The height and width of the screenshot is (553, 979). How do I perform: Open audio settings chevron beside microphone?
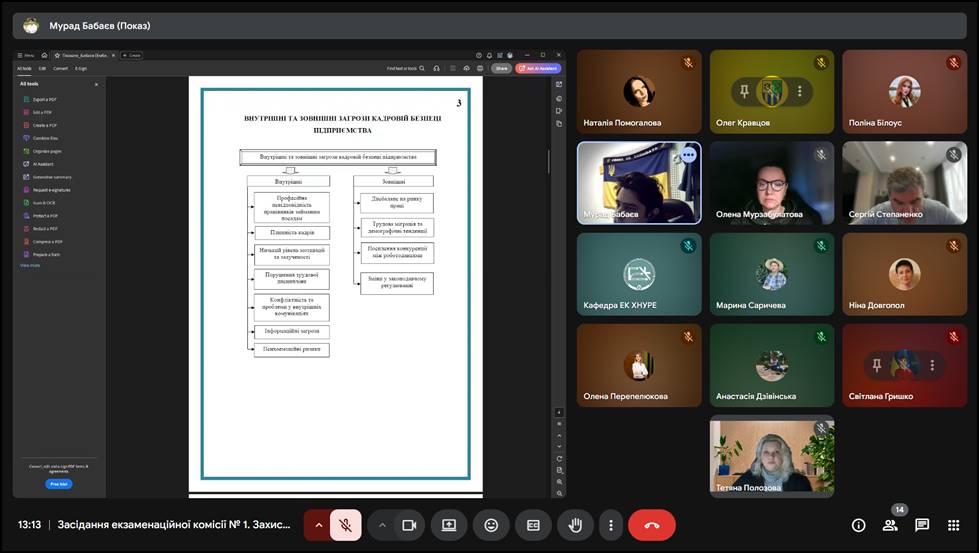(x=319, y=525)
